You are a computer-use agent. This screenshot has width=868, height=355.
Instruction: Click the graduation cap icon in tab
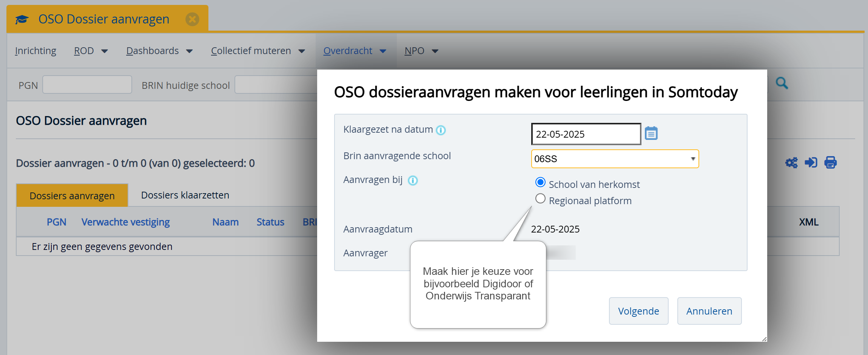coord(22,19)
